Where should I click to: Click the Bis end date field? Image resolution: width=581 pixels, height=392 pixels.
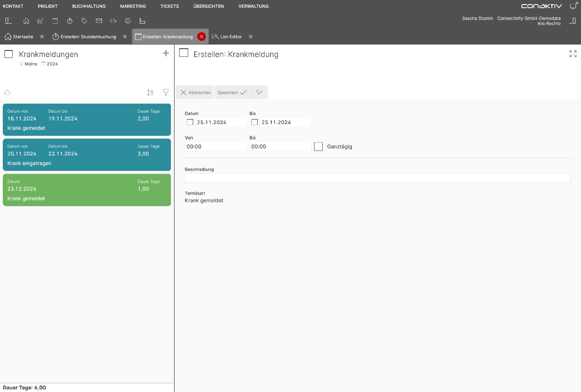285,122
